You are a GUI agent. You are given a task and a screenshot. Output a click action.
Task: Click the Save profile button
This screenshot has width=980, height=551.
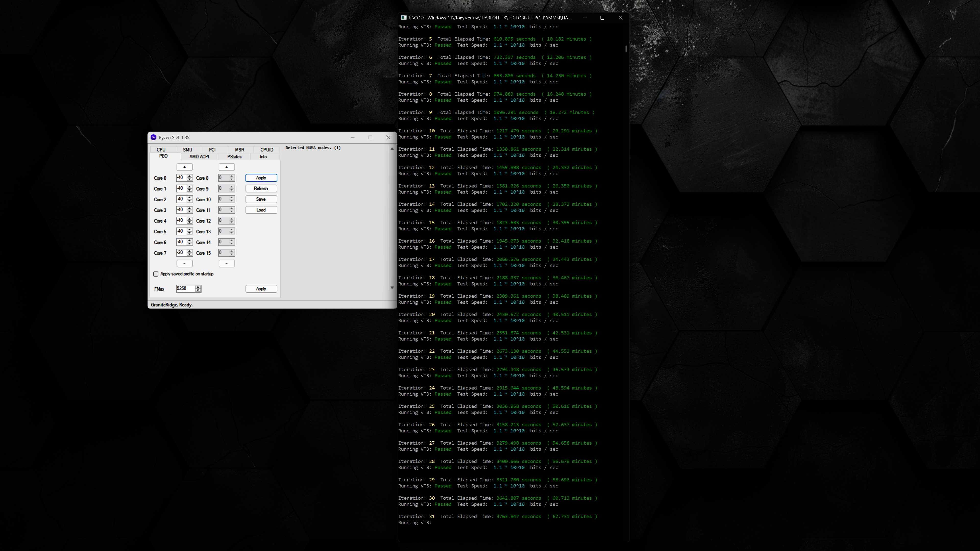tap(261, 199)
